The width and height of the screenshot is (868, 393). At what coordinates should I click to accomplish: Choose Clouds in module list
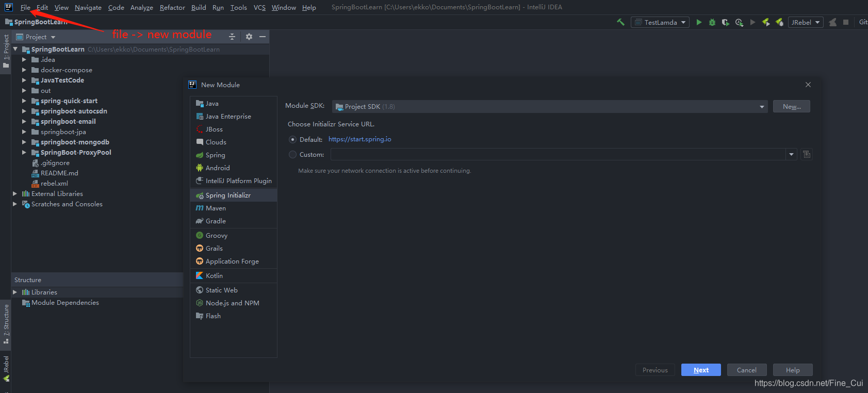coord(234,142)
